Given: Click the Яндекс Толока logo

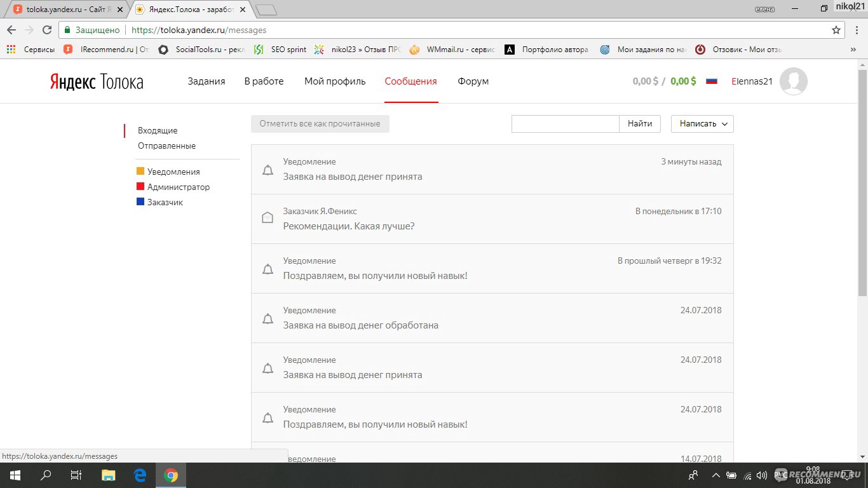Looking at the screenshot, I should coord(97,82).
